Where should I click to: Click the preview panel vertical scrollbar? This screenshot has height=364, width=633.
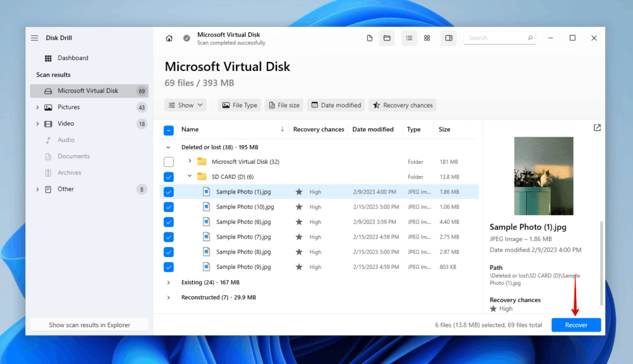(x=601, y=260)
